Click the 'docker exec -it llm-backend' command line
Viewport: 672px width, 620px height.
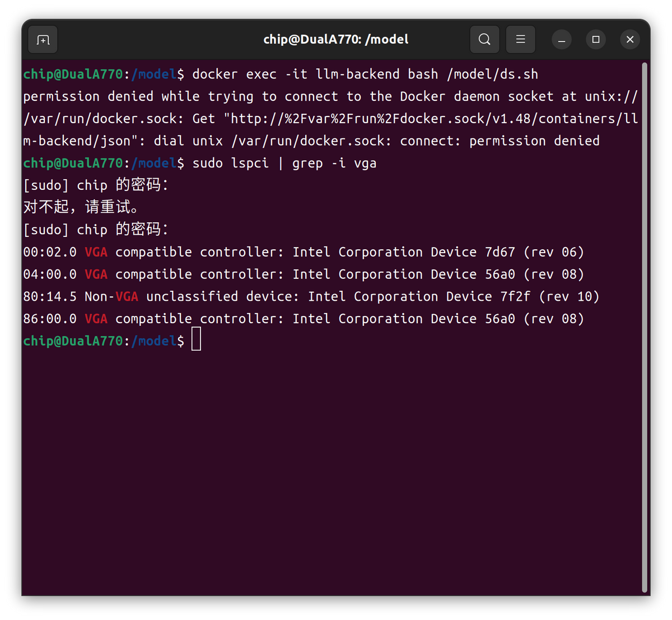[281, 74]
